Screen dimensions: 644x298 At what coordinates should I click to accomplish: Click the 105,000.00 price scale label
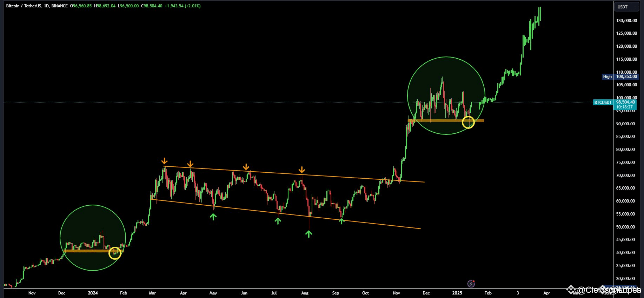click(626, 85)
